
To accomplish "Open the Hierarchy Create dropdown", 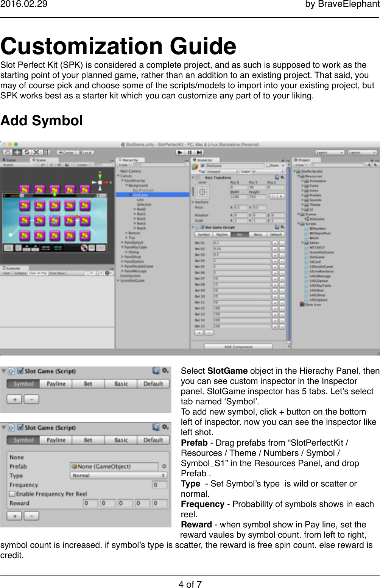I will pyautogui.click(x=124, y=165).
